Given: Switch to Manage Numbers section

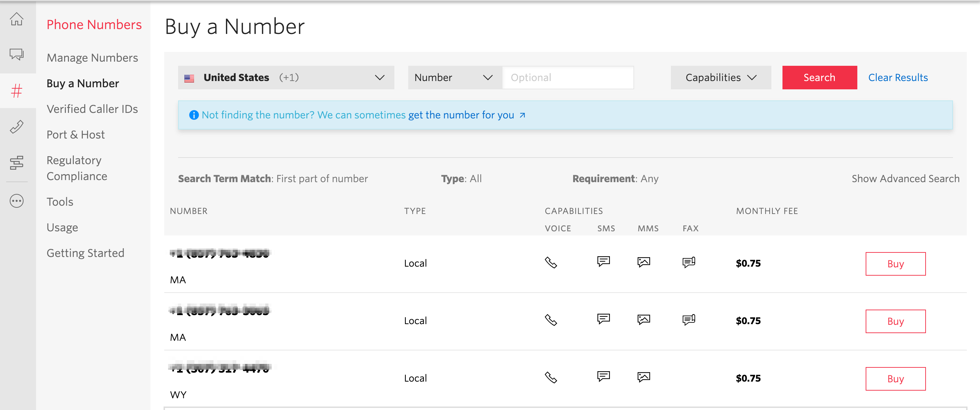Looking at the screenshot, I should point(92,57).
